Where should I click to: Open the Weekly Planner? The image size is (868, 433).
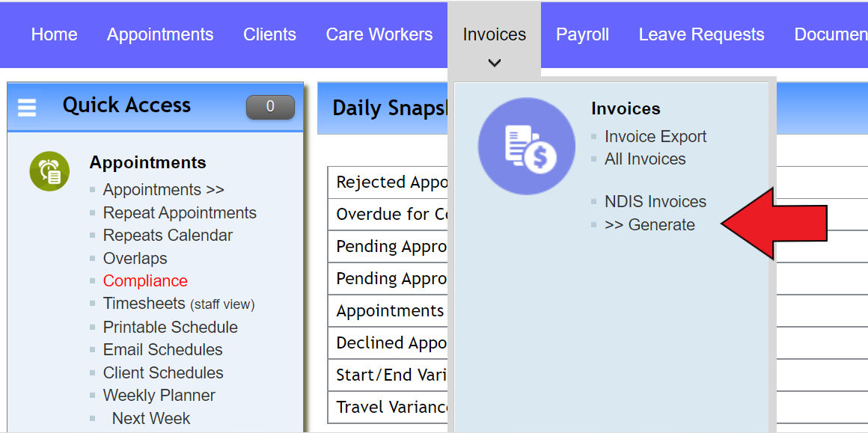tap(159, 395)
